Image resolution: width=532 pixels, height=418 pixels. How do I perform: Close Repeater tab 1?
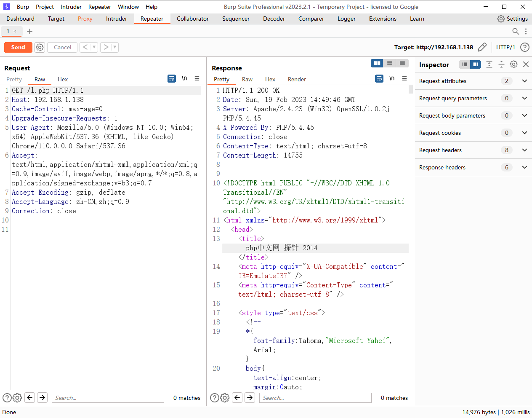pyautogui.click(x=15, y=31)
